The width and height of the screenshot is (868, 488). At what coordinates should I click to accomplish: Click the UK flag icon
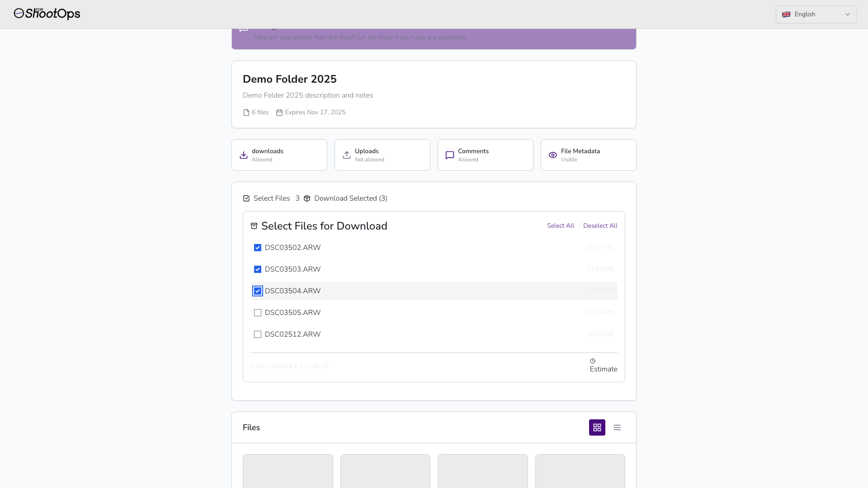(786, 14)
